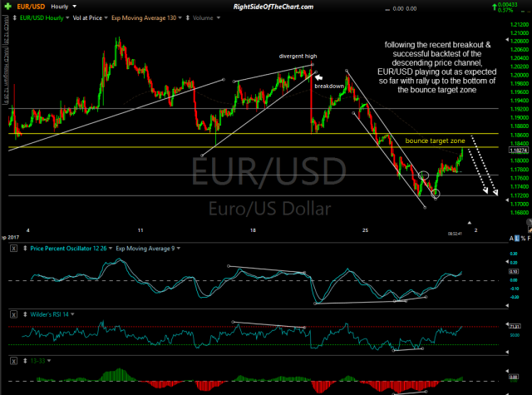This screenshot has width=532, height=395.
Task: Select the F scale toggle
Action: (529, 239)
